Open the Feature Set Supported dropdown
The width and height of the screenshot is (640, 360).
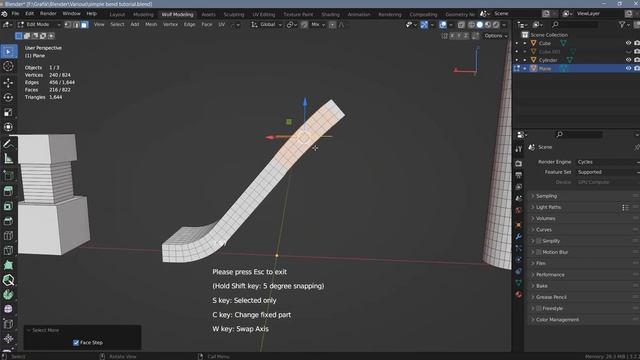[608, 172]
